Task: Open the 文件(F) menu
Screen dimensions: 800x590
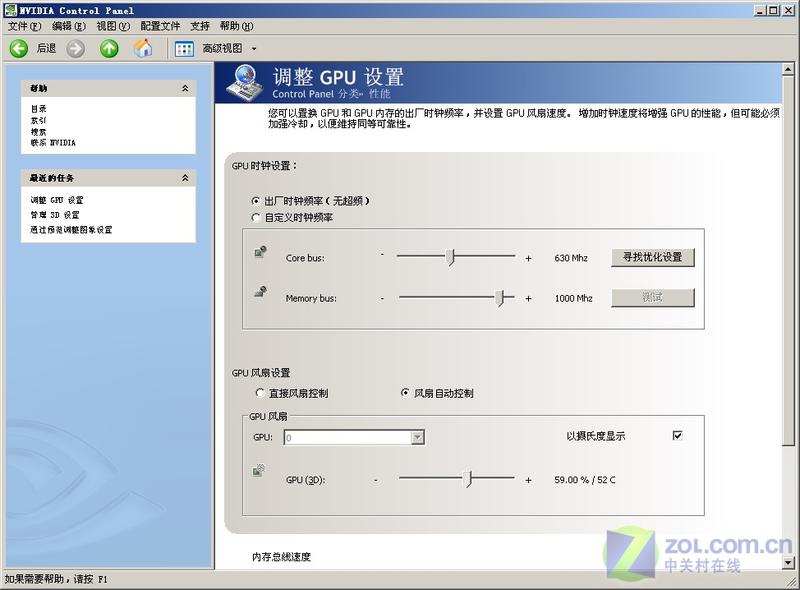Action: click(24, 26)
